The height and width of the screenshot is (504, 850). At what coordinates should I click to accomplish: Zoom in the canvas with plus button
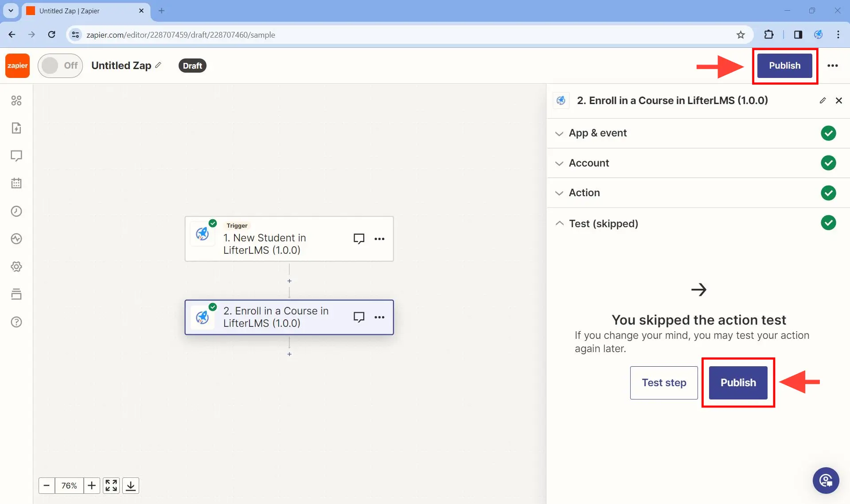(92, 485)
